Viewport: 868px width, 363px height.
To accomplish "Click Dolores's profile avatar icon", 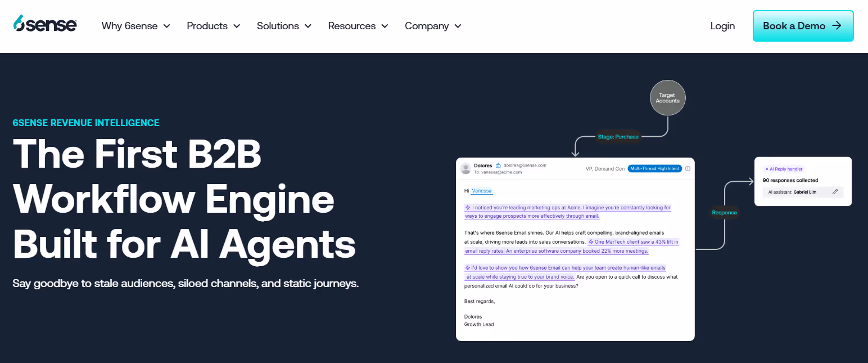I will coord(465,168).
